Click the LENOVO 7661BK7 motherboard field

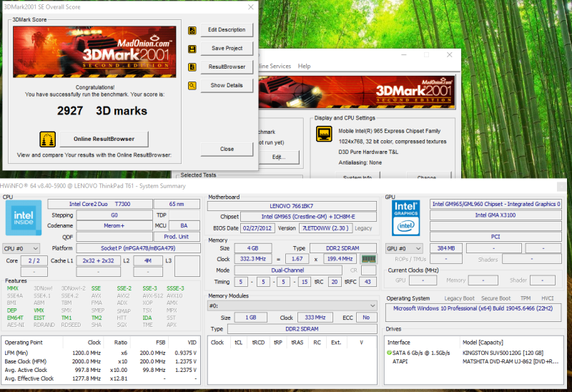pos(292,206)
